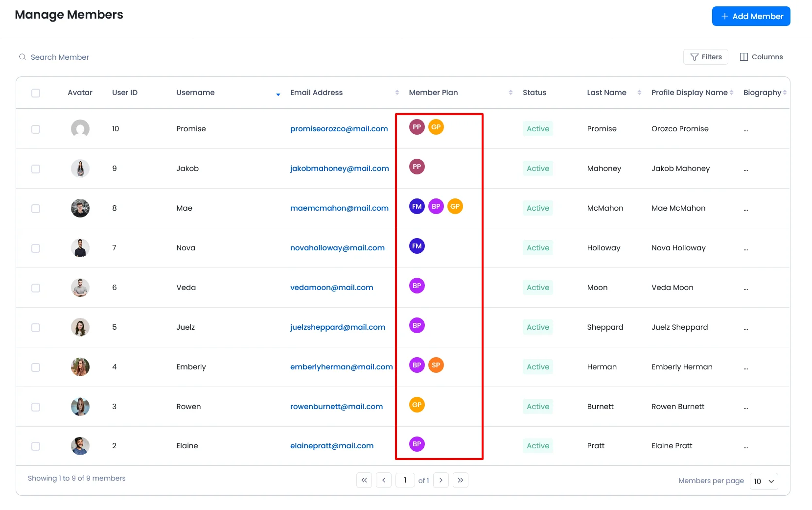812x510 pixels.
Task: Open the Filters panel
Action: [705, 57]
